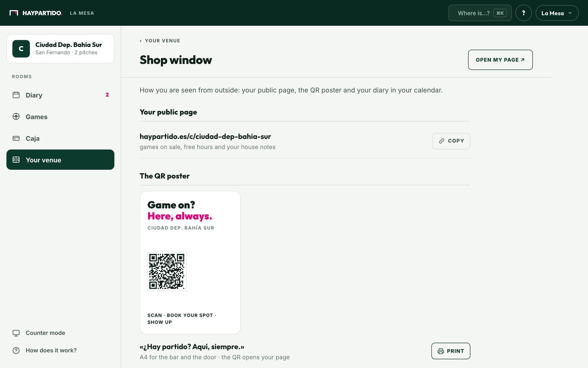Select the Your venue sidebar item

pyautogui.click(x=60, y=160)
